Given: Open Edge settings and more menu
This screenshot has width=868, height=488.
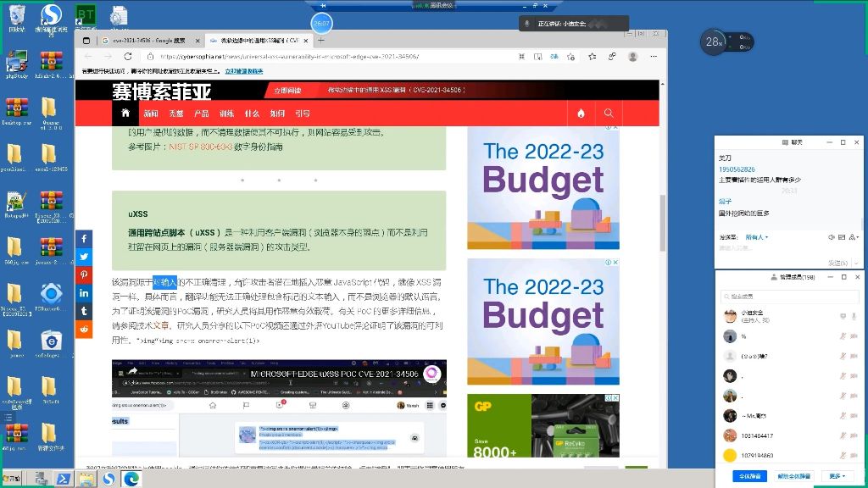Looking at the screenshot, I should point(654,57).
